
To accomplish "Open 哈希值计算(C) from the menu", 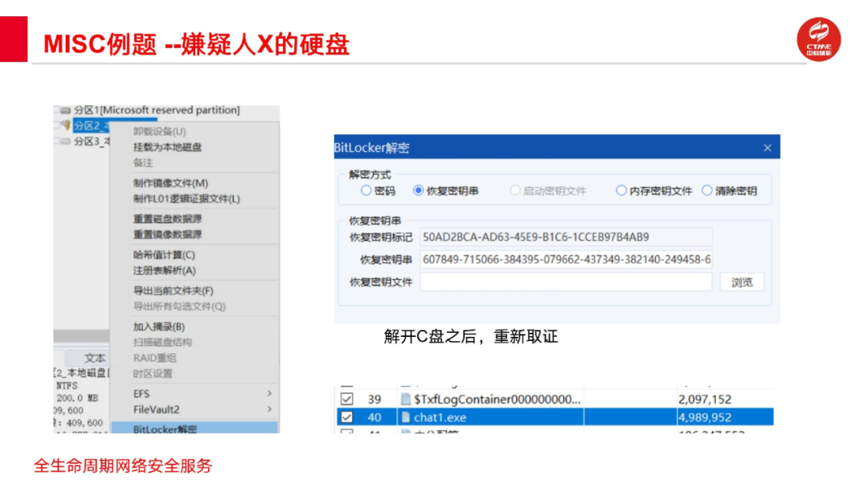I will click(164, 255).
